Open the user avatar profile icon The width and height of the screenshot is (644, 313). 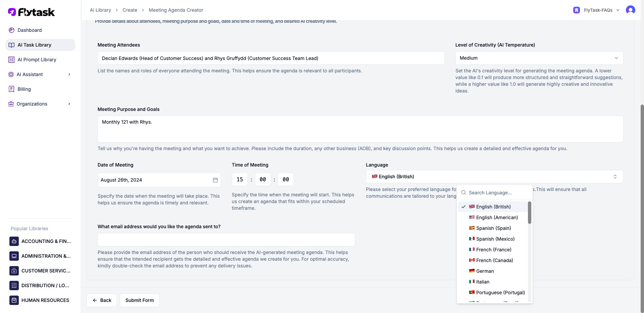pyautogui.click(x=631, y=10)
